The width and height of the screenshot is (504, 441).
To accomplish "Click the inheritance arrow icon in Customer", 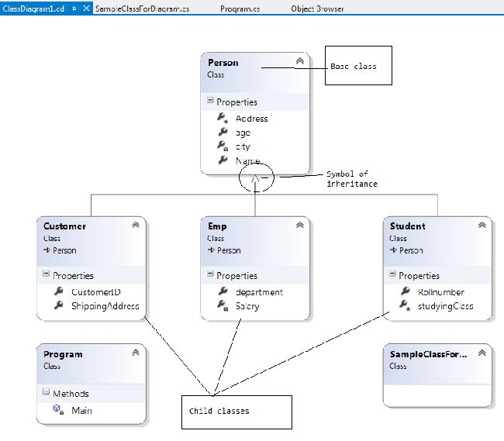I will (x=47, y=250).
